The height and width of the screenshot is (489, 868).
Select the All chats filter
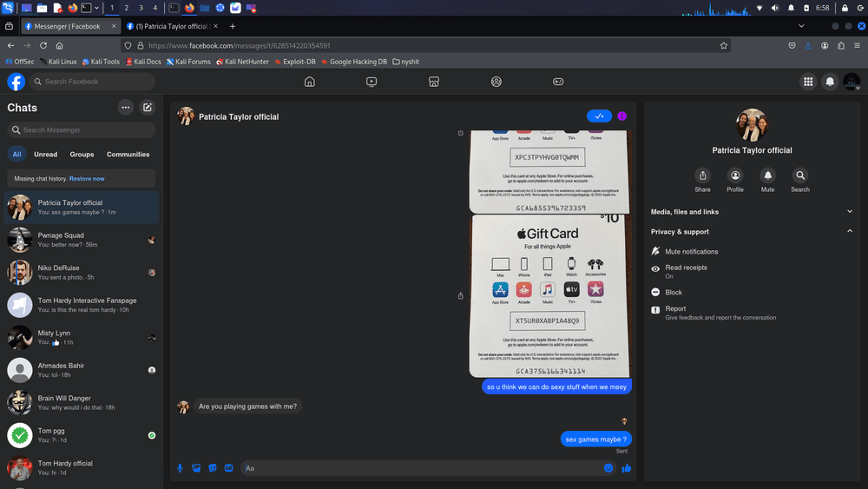[17, 155]
